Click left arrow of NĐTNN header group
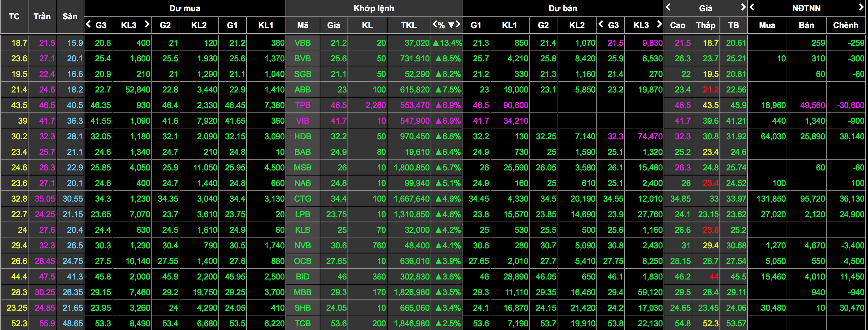Screen dimensions: 868x330 tap(752, 7)
